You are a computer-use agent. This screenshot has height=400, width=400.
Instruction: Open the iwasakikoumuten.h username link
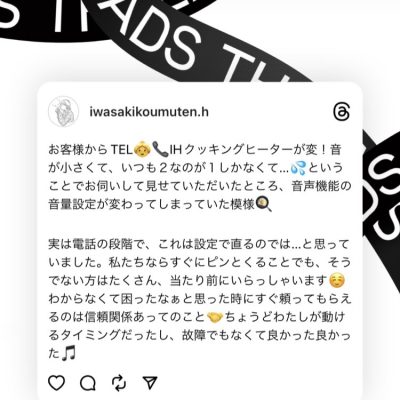(149, 112)
